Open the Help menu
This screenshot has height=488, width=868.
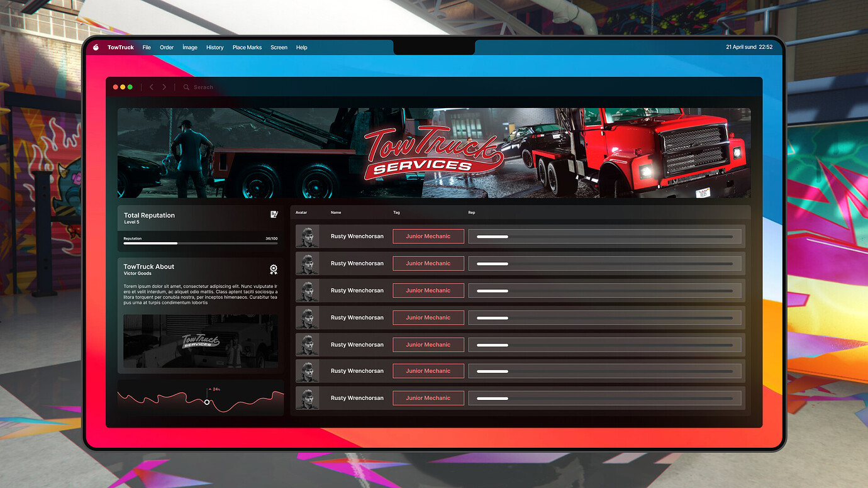(301, 47)
